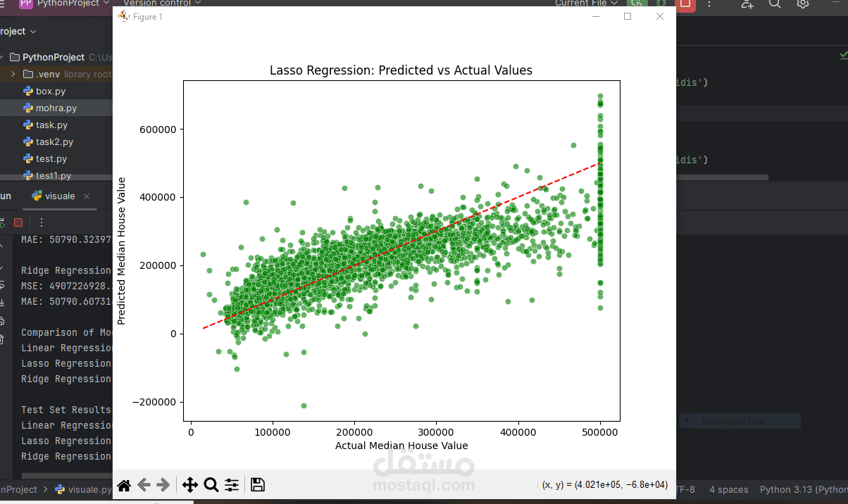
Task: Open the Current File run configuration dropdown
Action: click(x=585, y=4)
